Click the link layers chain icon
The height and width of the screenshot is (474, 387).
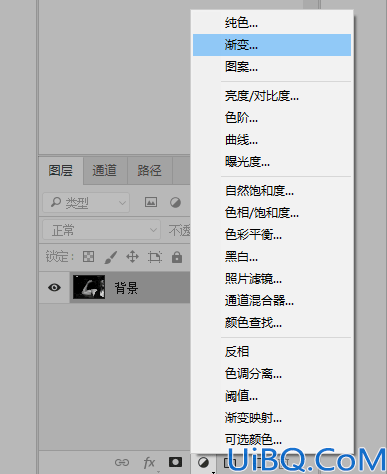(122, 462)
